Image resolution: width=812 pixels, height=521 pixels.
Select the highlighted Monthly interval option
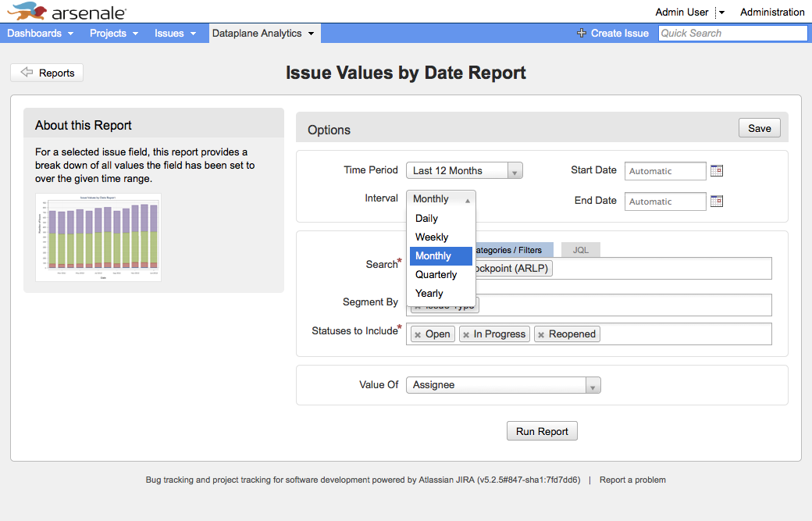(x=440, y=256)
